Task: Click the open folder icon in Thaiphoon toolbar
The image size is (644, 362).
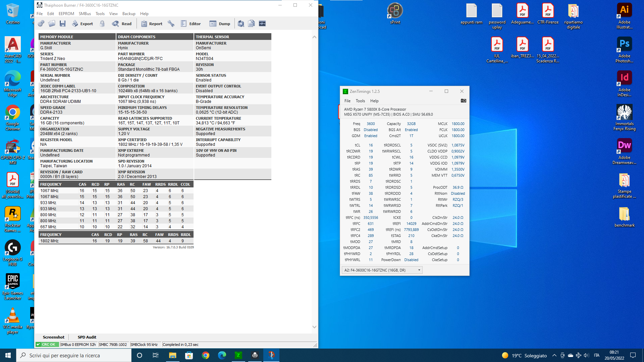Action: 52,23
